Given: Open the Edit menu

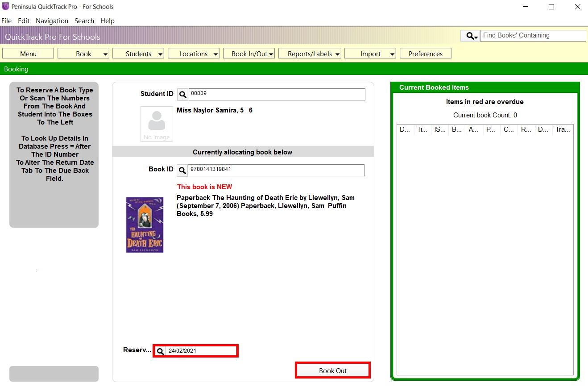Looking at the screenshot, I should click(x=24, y=21).
